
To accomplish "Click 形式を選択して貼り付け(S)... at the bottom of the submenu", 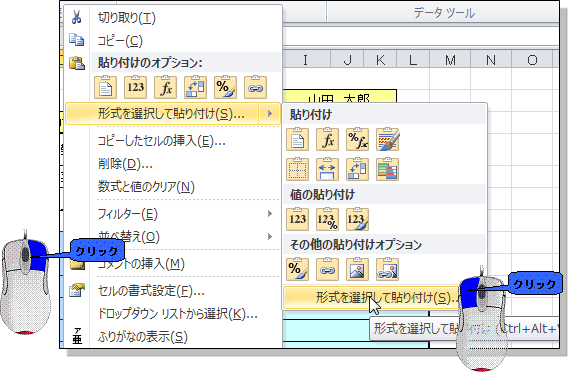I will coord(385,298).
